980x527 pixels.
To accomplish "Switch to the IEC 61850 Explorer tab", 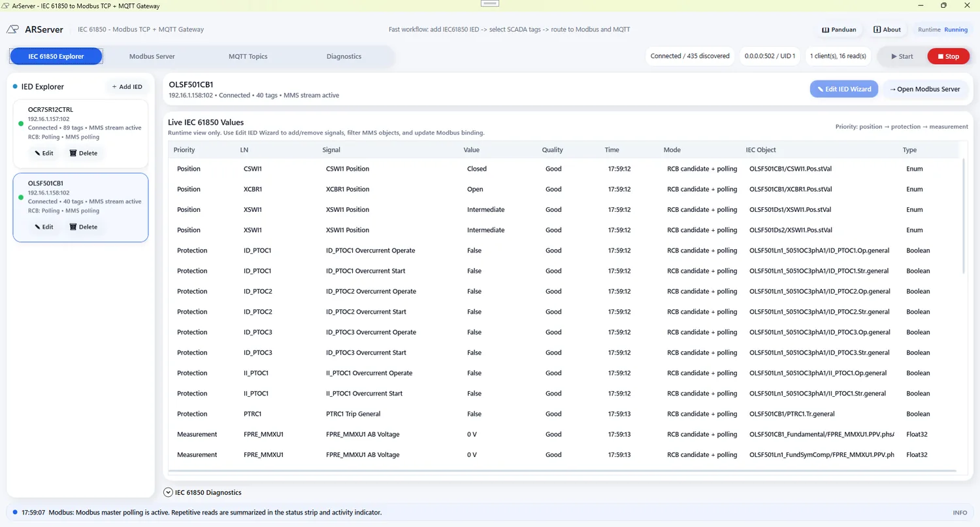I will [x=56, y=56].
